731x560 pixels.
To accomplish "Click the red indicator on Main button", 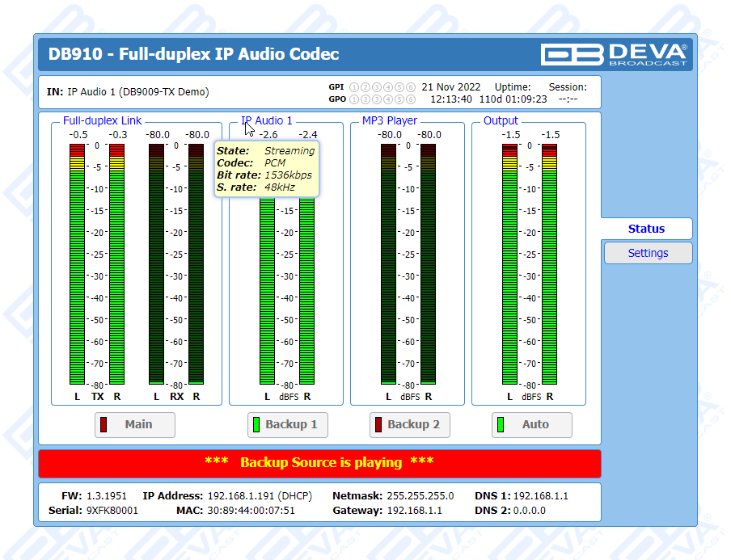I will (104, 425).
